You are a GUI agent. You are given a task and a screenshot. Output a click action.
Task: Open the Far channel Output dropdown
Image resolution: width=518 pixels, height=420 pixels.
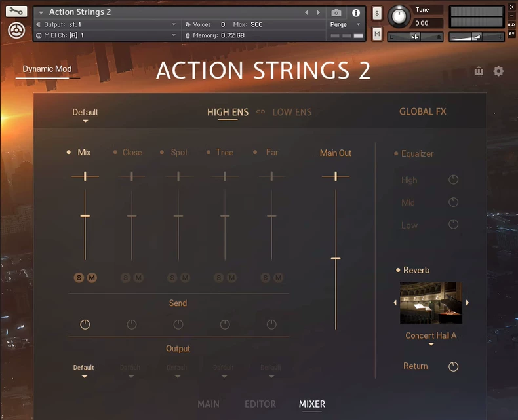point(271,371)
